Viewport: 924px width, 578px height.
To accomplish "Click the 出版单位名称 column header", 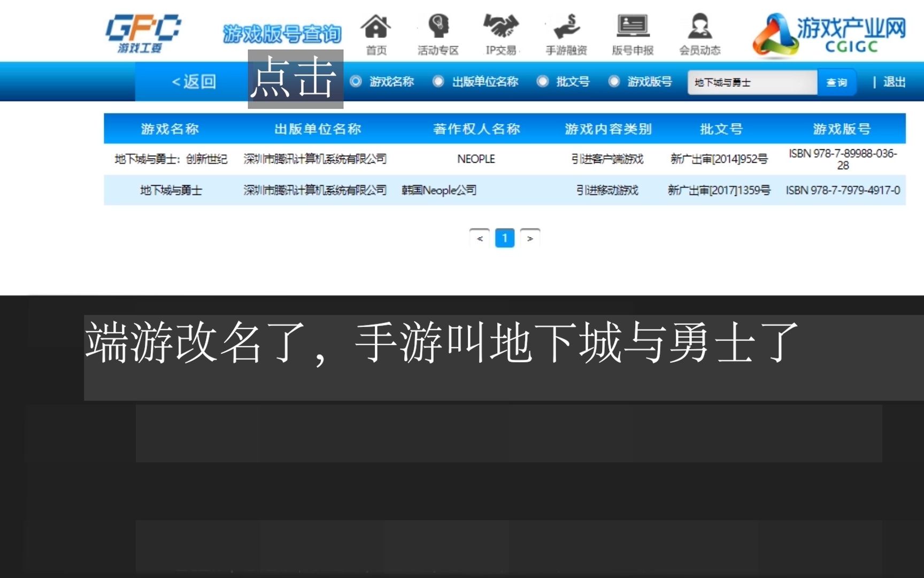I will [318, 129].
